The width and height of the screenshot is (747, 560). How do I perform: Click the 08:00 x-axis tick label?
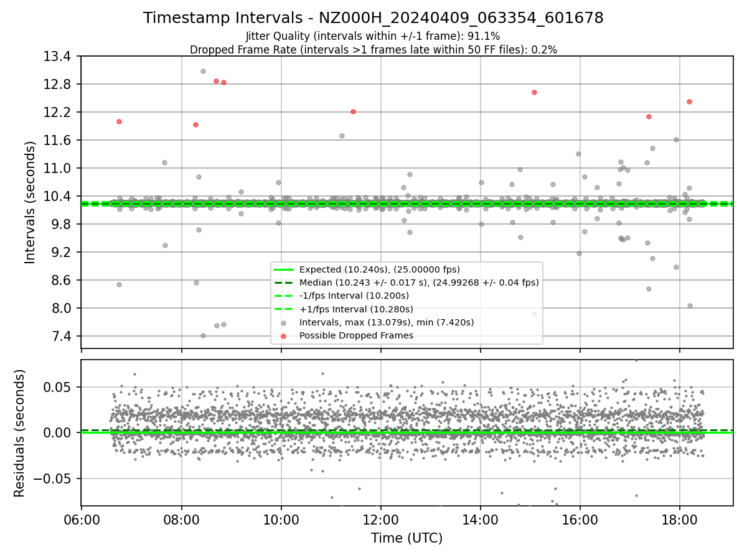[181, 520]
